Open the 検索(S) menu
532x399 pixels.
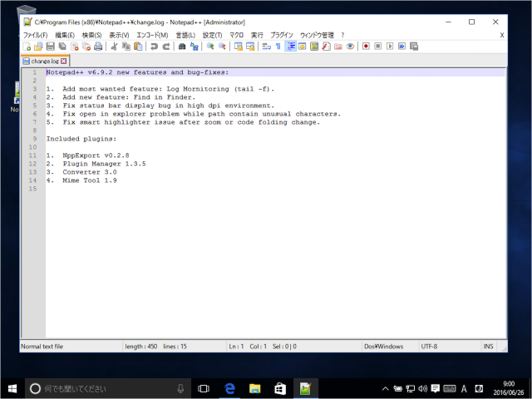click(91, 35)
